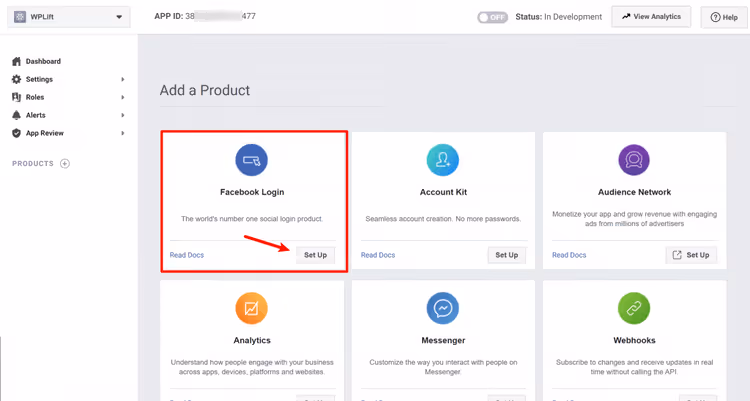The image size is (750, 401).
Task: Select Settings in the sidebar
Action: pos(39,79)
